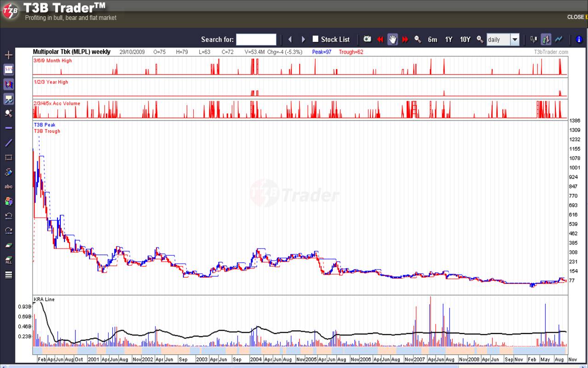
Task: Select the dotted rectangle selection tool
Action: click(8, 157)
